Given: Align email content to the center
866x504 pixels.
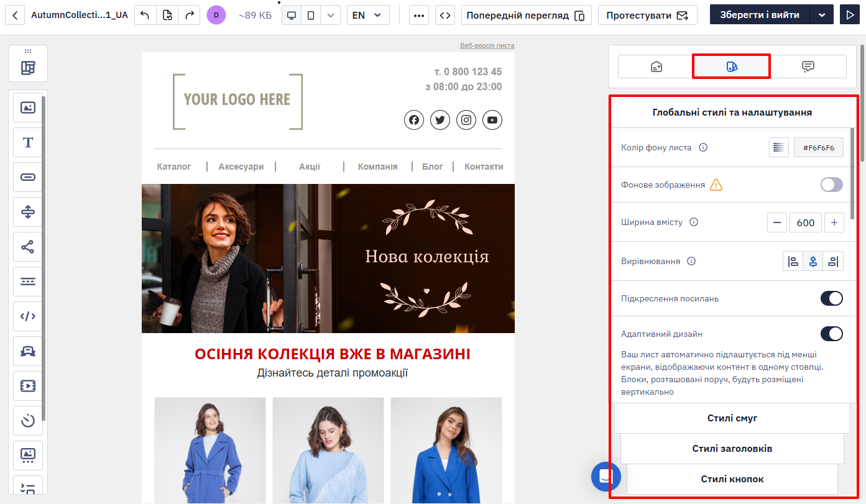Looking at the screenshot, I should click(813, 262).
